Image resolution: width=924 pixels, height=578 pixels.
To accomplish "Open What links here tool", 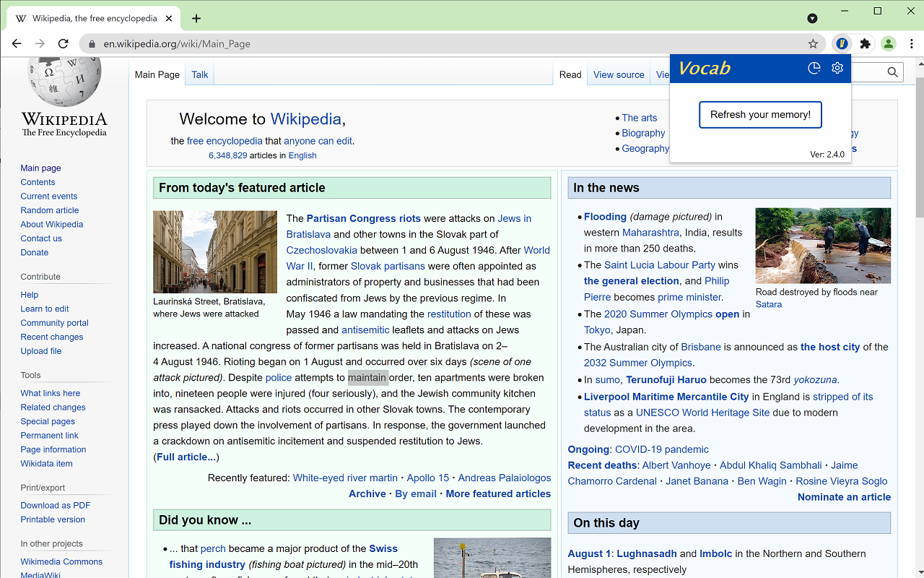I will 51,394.
